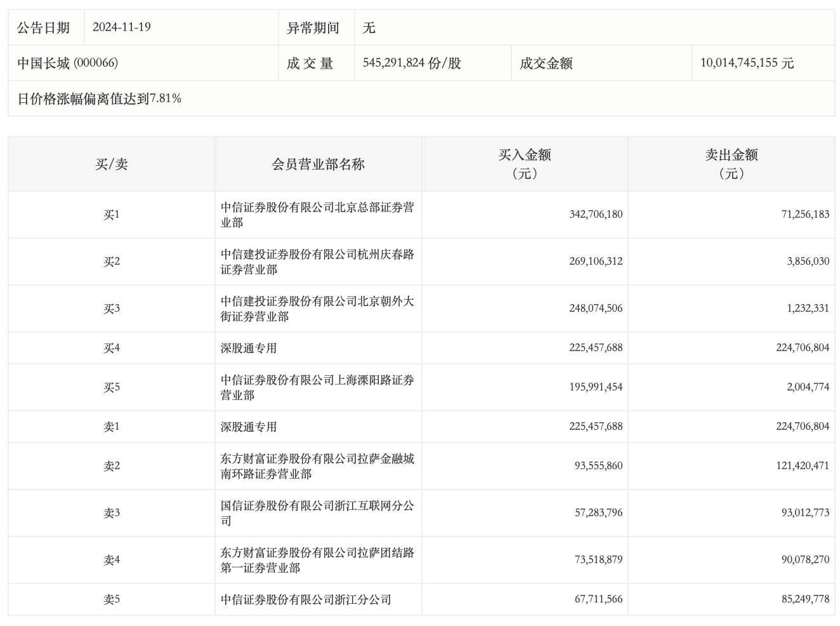Click the 中信建投北京朝外大街证券营业部 entry
The width and height of the screenshot is (840, 626).
point(317,309)
